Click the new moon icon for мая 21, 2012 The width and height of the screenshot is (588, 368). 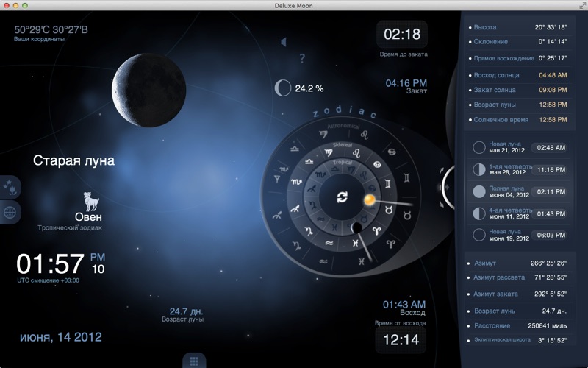tap(479, 147)
